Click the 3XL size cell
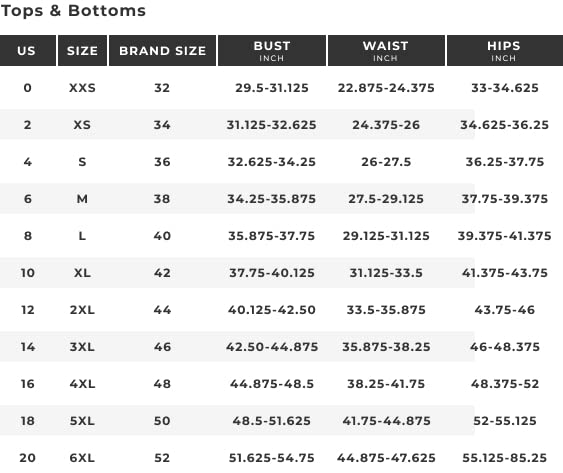The width and height of the screenshot is (563, 473). tap(82, 347)
